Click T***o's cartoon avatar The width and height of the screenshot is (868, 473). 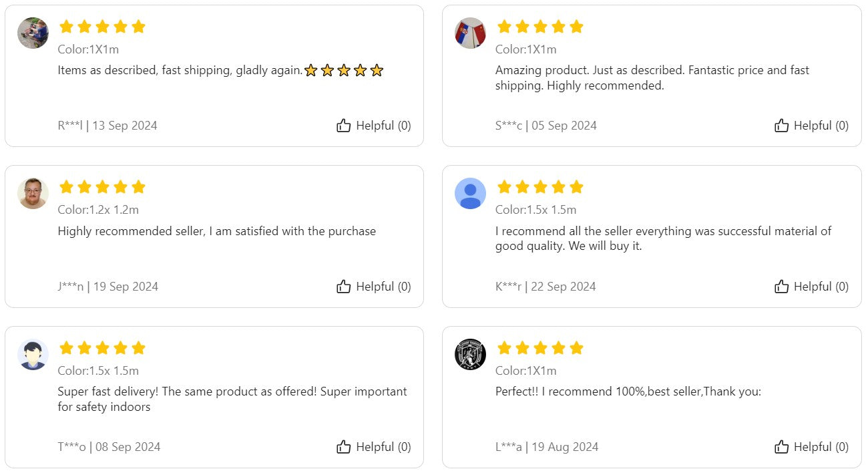tap(33, 354)
